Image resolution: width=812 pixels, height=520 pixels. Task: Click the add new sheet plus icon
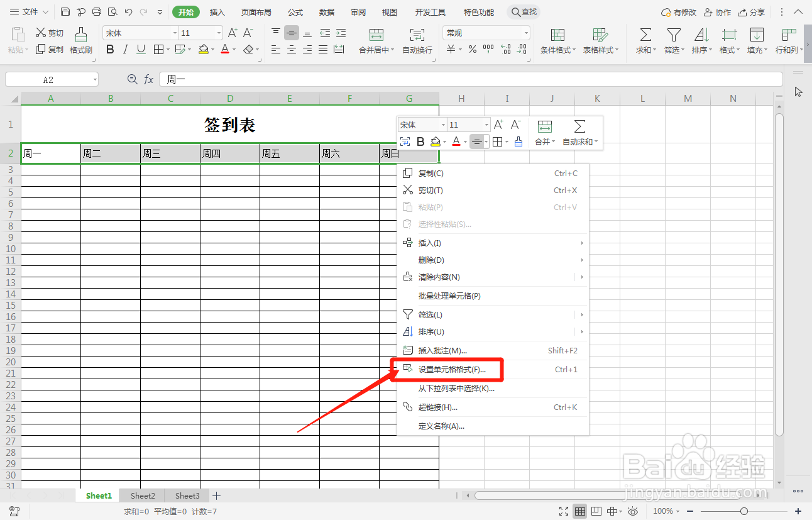coord(216,496)
